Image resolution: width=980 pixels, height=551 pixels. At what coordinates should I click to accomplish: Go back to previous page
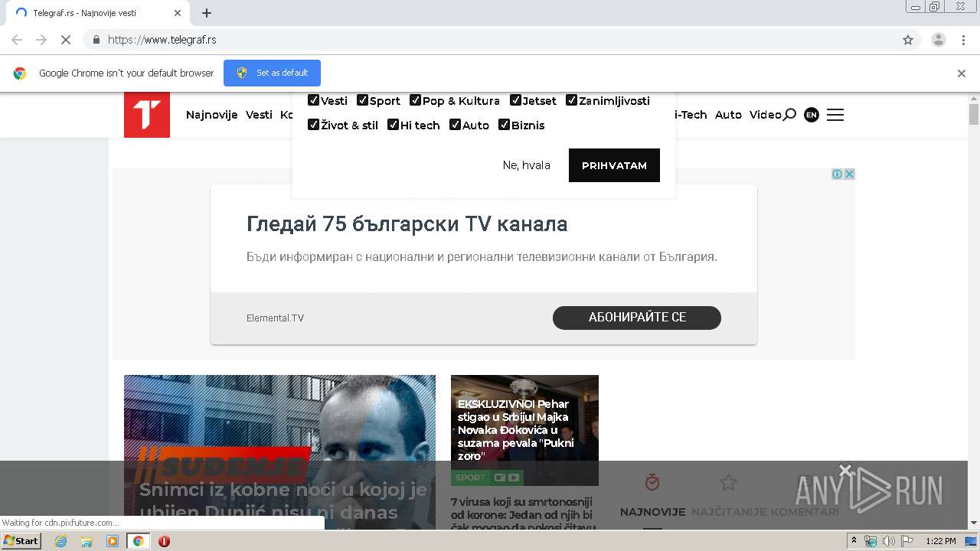(17, 40)
